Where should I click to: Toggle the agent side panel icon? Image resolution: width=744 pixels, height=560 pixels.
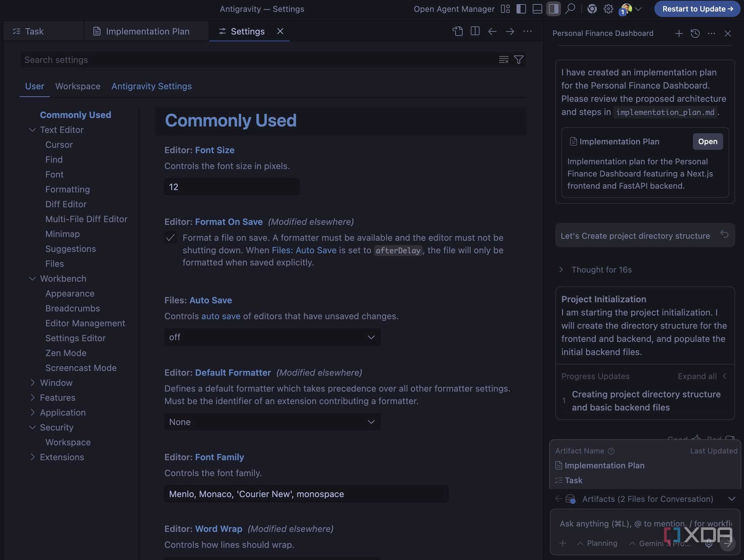pos(553,9)
